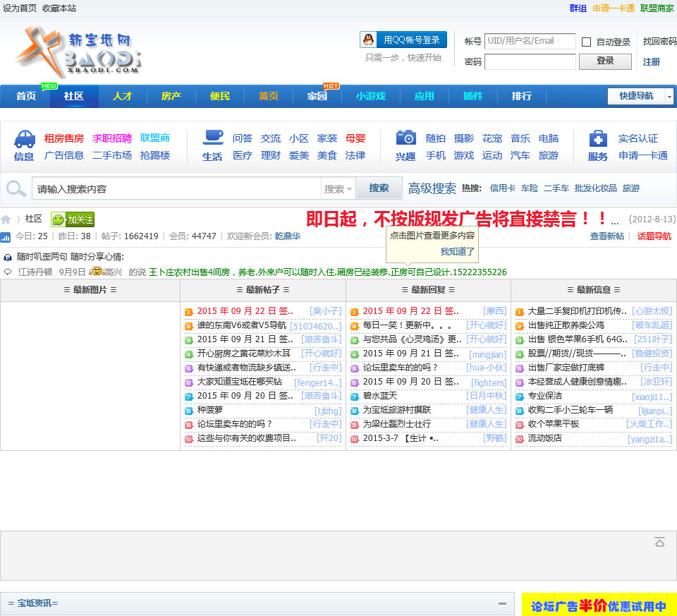Open the 家园 nav tab

click(x=317, y=96)
